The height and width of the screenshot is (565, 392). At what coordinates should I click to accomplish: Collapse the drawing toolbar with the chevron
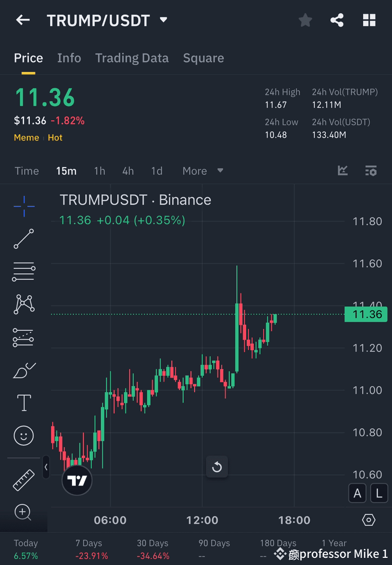(x=46, y=467)
